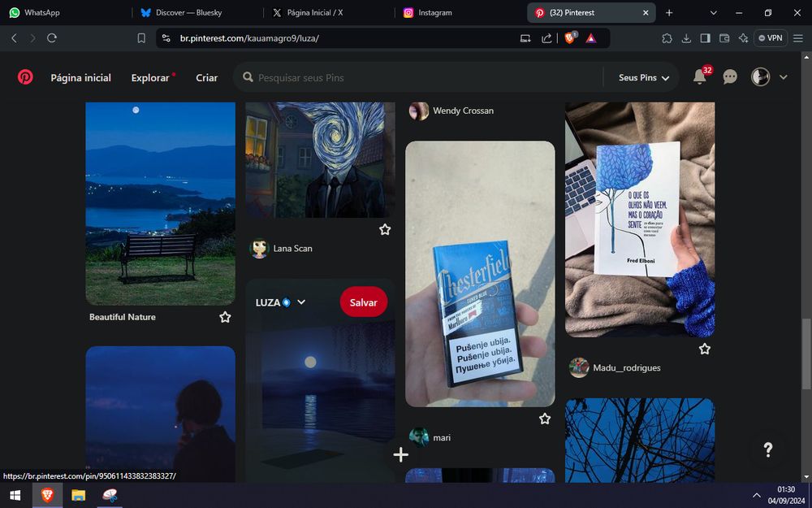
Task: Go forward in browser history
Action: [x=32, y=38]
